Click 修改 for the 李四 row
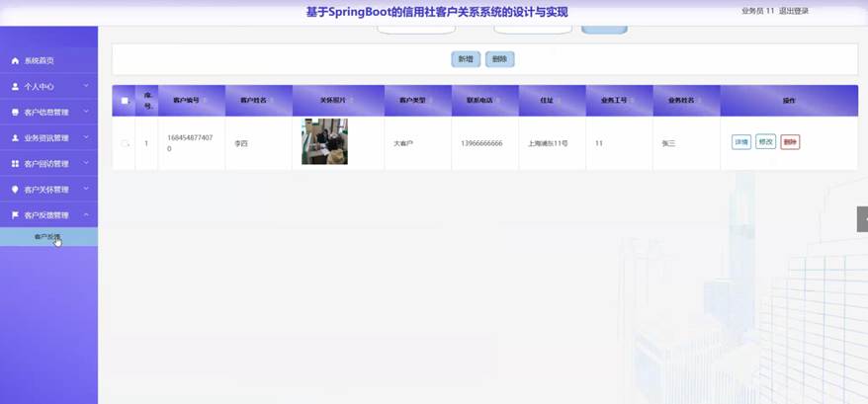The width and height of the screenshot is (868, 404). click(765, 142)
